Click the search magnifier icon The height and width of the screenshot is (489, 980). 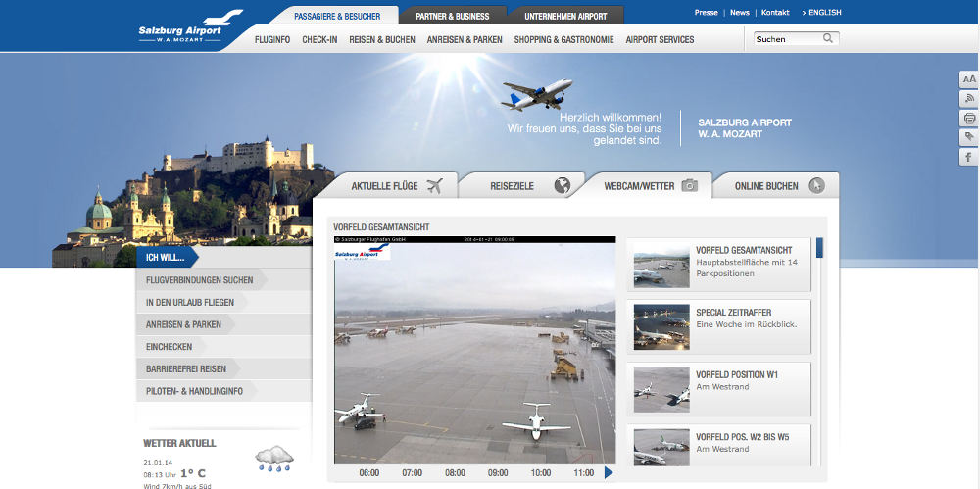point(828,39)
